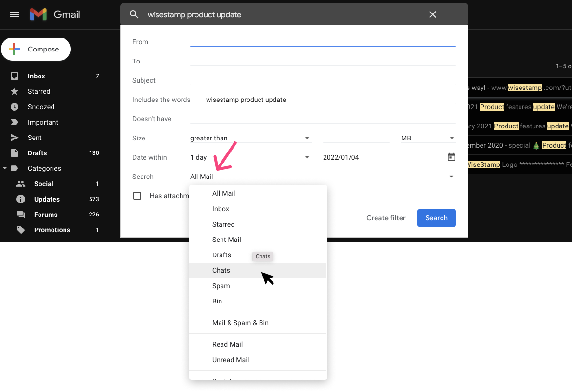
Task: Click the search magnifier icon
Action: tap(134, 14)
